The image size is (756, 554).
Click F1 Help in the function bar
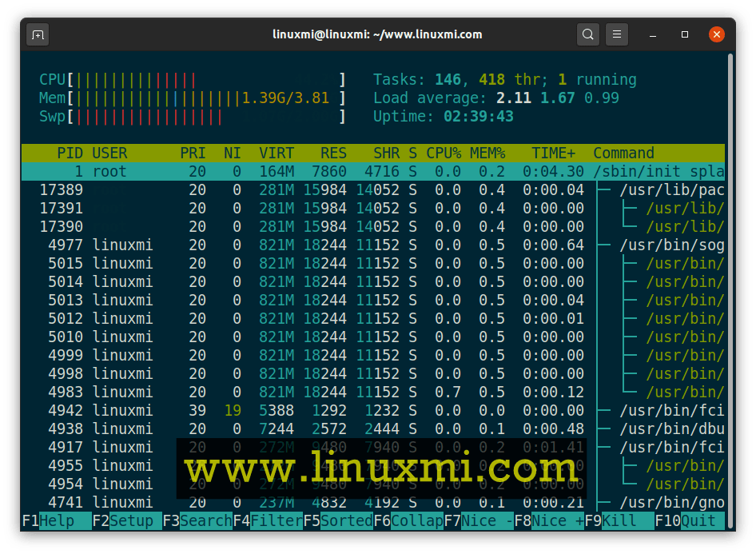(56, 521)
